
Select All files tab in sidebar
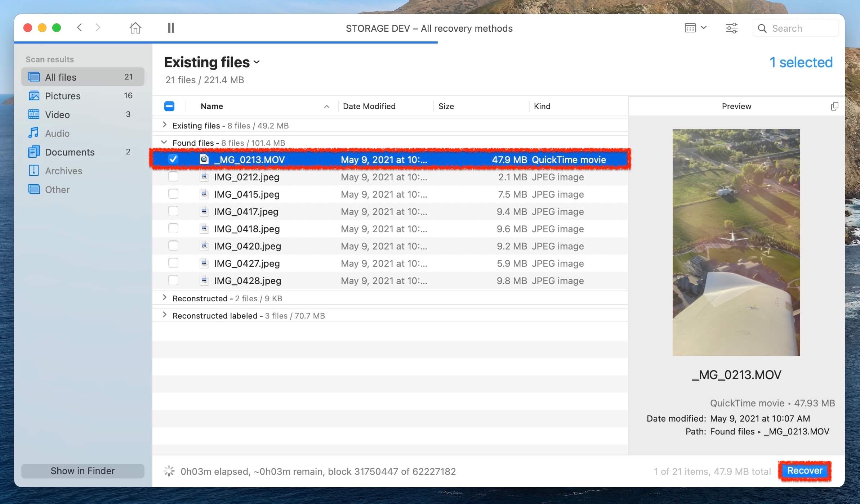pyautogui.click(x=61, y=77)
